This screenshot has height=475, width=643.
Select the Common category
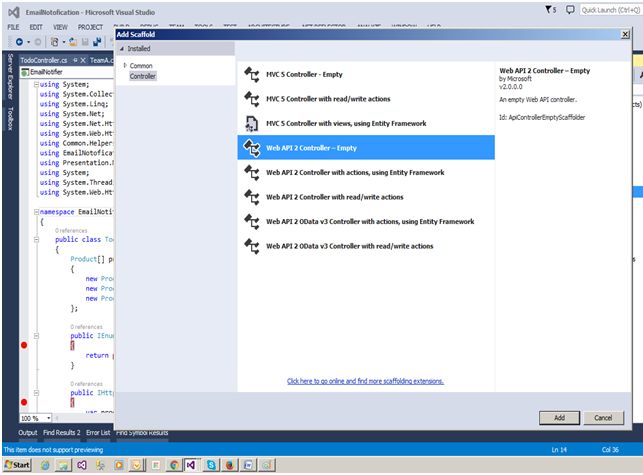click(141, 66)
